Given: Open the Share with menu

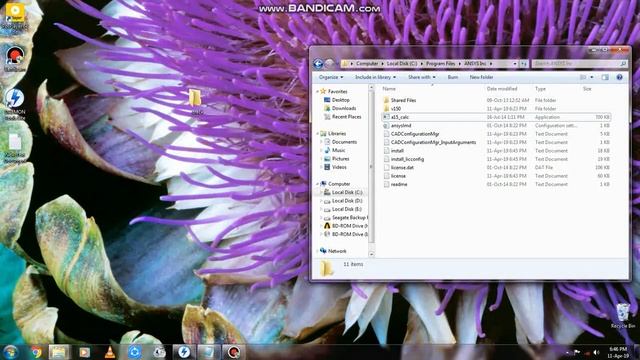Looking at the screenshot, I should click(x=422, y=77).
